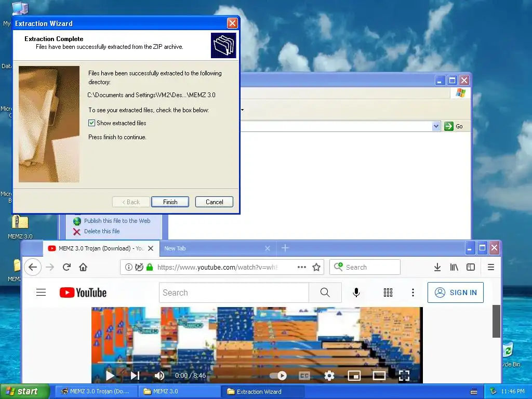Minimize the Explorer window
The image size is (532, 399).
point(440,81)
